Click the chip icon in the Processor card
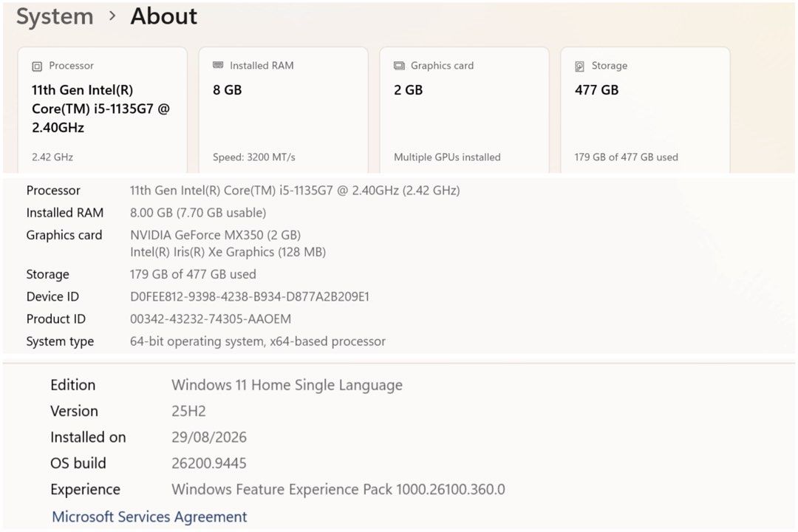Image resolution: width=798 pixels, height=532 pixels. click(x=37, y=66)
